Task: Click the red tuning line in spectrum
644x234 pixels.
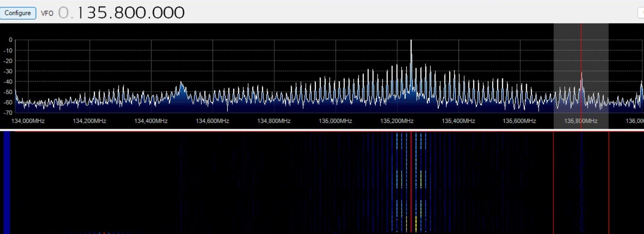Action: click(x=581, y=52)
